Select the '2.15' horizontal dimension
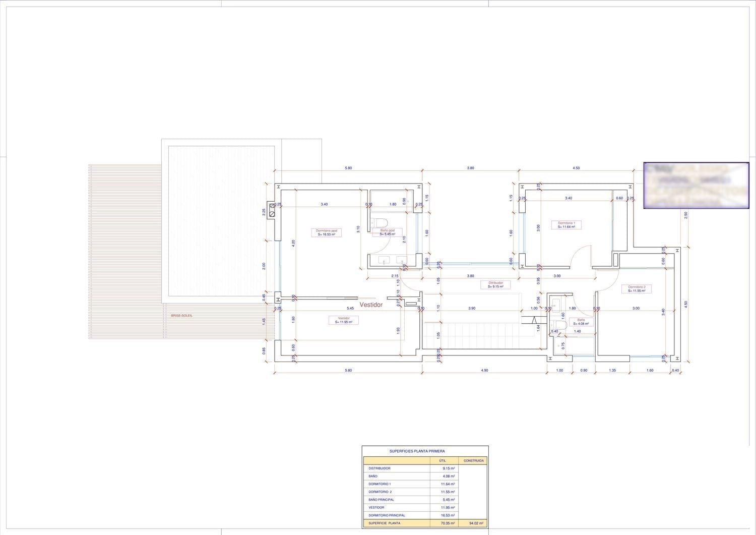Image resolution: width=756 pixels, height=535 pixels. [395, 276]
